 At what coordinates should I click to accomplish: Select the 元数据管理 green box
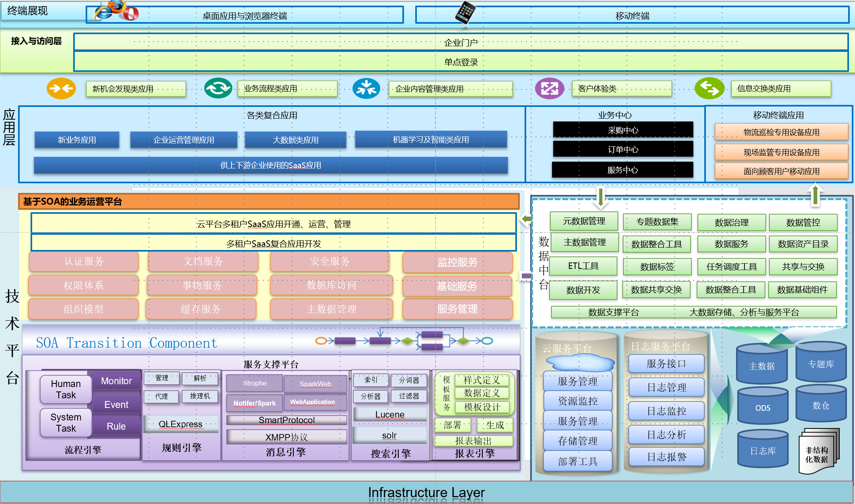click(584, 221)
